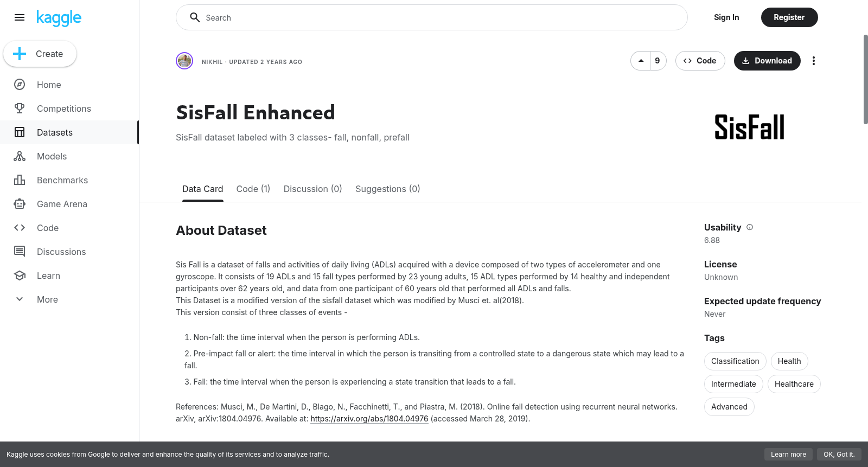Download the dataset
Screen dimensions: 868x467
pyautogui.click(x=767, y=61)
